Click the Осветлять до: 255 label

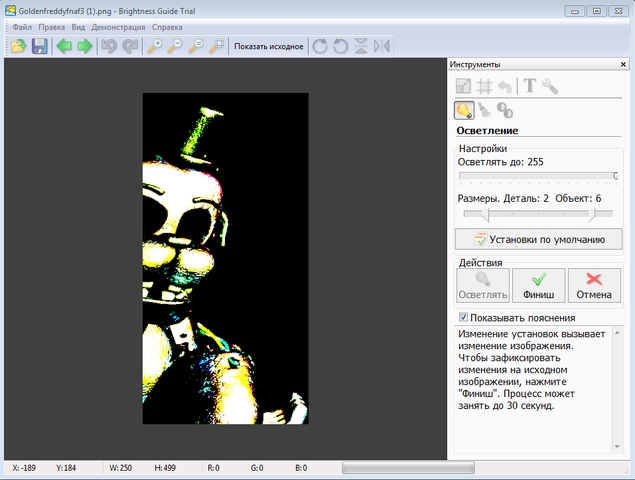pyautogui.click(x=501, y=162)
